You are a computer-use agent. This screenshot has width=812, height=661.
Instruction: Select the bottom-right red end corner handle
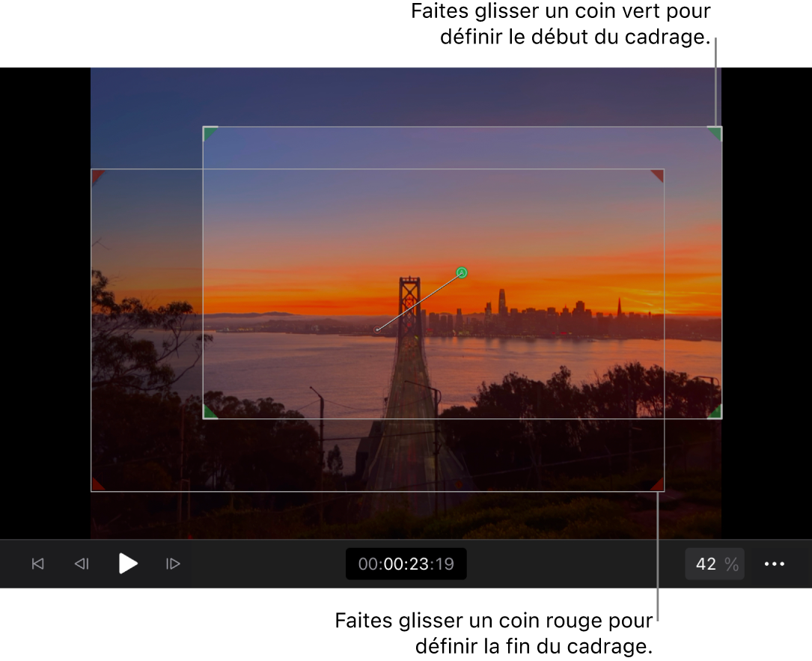click(x=658, y=484)
